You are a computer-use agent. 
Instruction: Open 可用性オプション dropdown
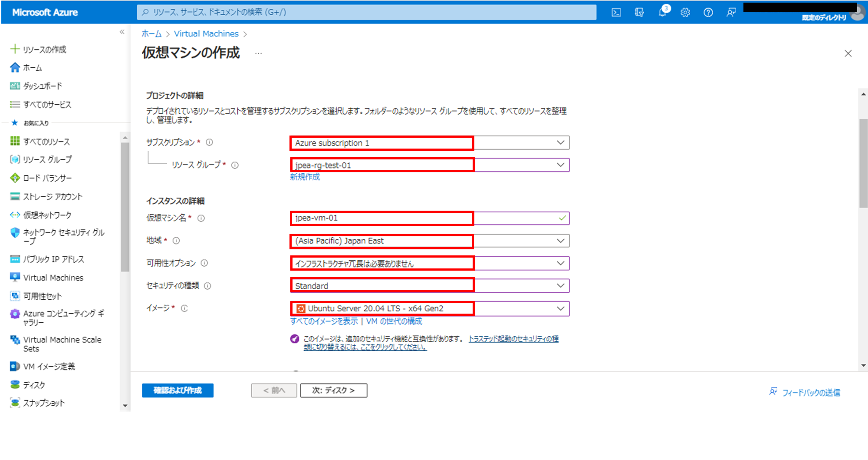(x=430, y=263)
